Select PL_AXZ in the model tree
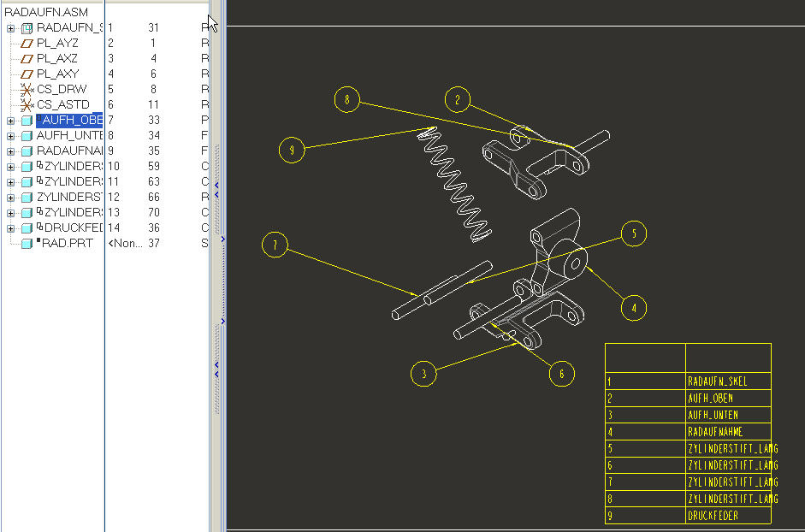805x532 pixels. (x=56, y=59)
